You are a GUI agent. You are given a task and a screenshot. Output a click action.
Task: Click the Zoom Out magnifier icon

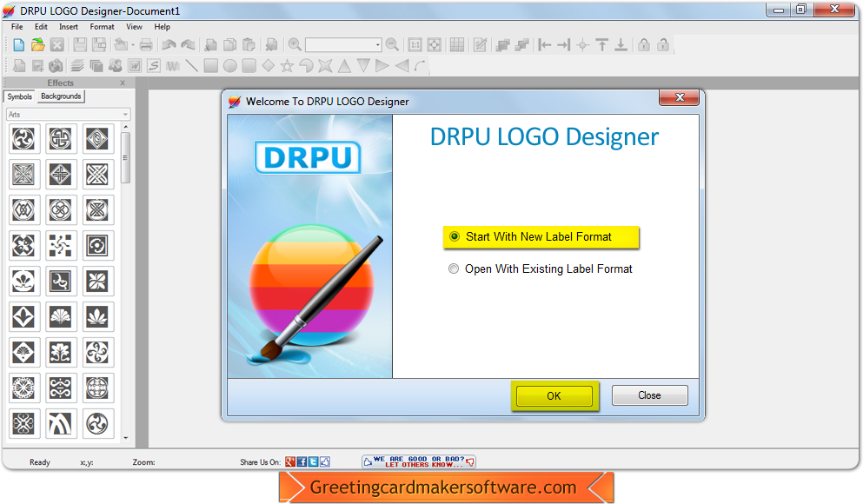point(393,45)
